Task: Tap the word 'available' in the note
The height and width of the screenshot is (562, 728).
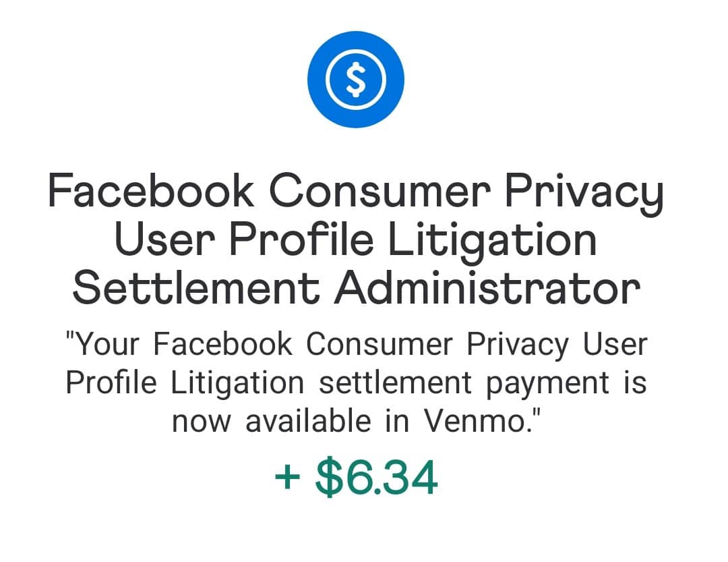Action: click(x=308, y=421)
